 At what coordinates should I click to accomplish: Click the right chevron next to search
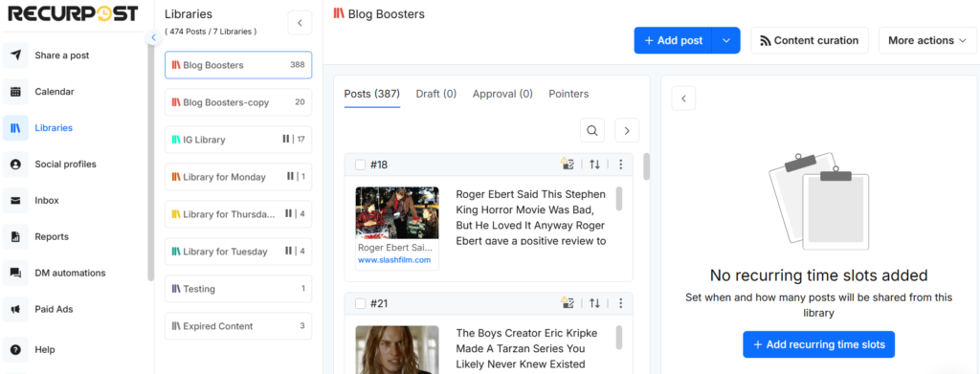(627, 130)
